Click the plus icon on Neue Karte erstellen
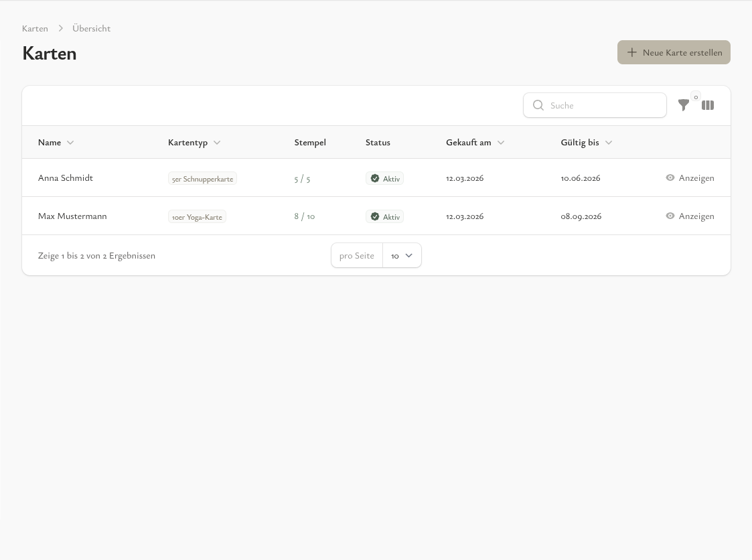 click(631, 52)
